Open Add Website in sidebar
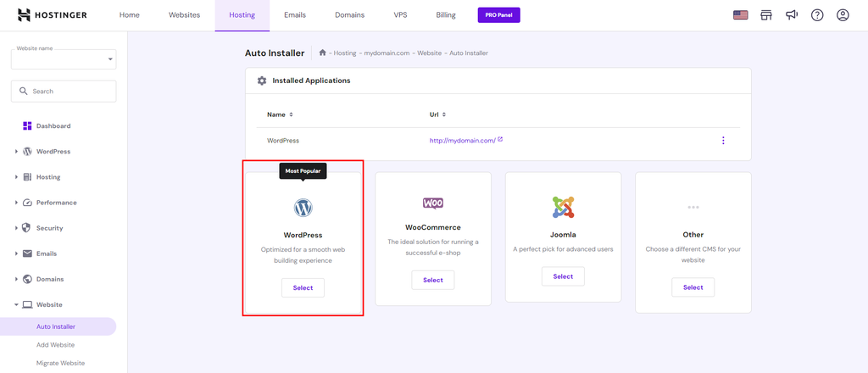The image size is (868, 373). tap(55, 345)
